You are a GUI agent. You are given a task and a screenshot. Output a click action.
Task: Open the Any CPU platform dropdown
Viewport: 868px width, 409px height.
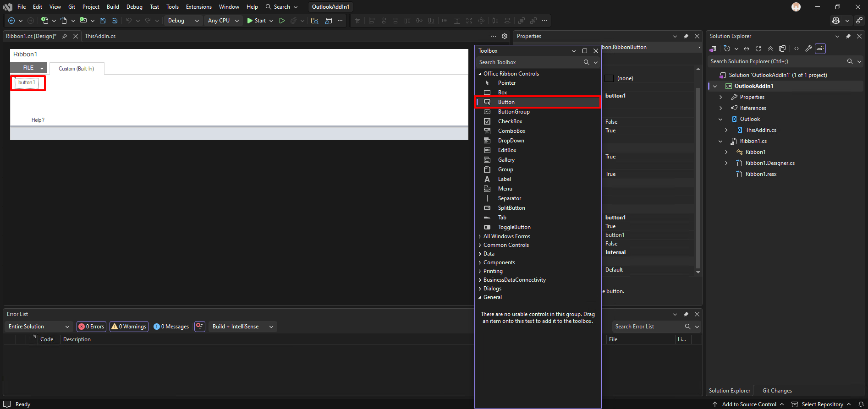(x=223, y=21)
